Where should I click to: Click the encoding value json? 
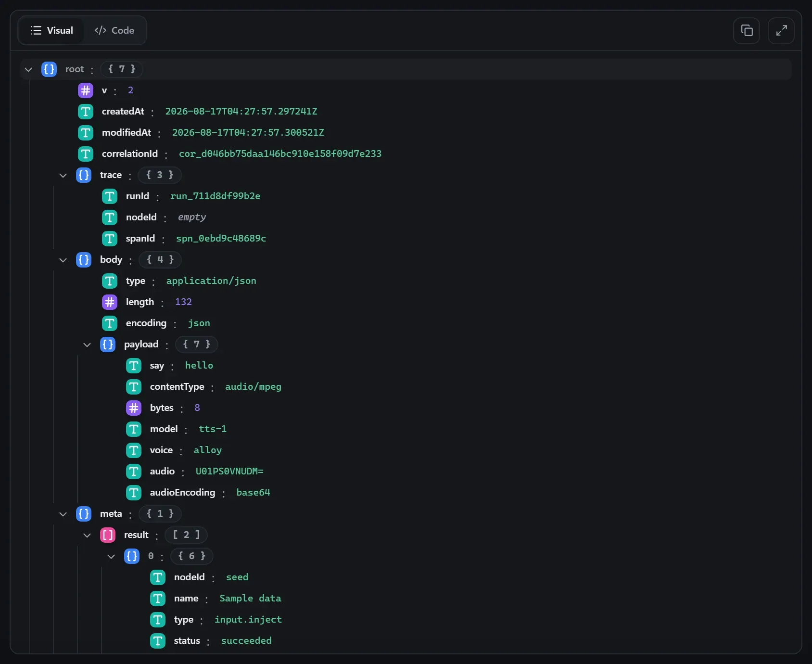point(199,323)
